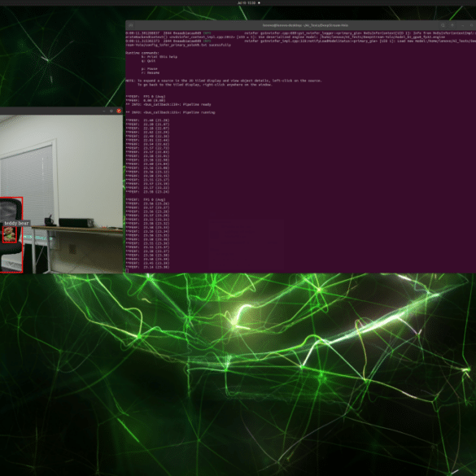Click the 'h: Print this help' line
The image size is (476, 476).
(x=159, y=57)
